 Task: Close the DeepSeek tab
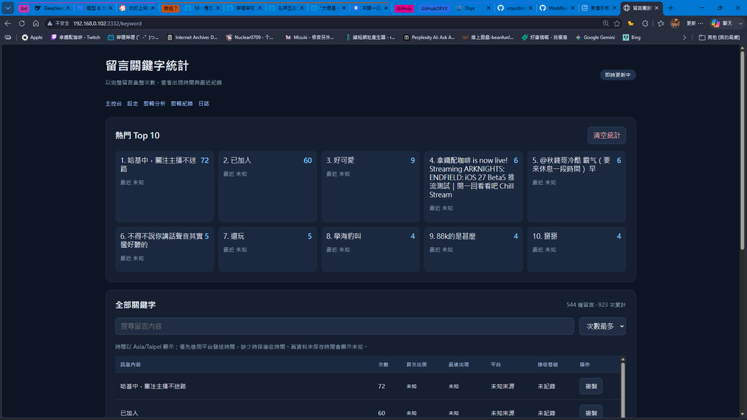click(x=68, y=8)
